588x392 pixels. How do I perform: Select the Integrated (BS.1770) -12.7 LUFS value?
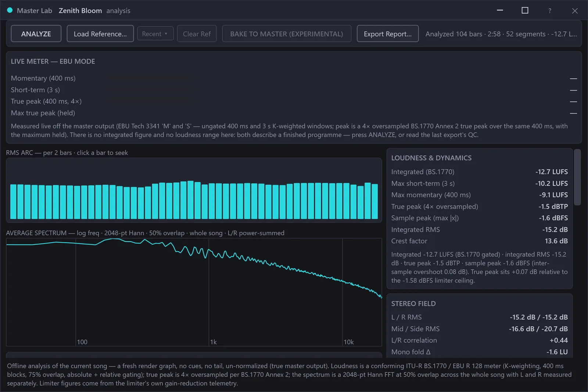pos(551,172)
